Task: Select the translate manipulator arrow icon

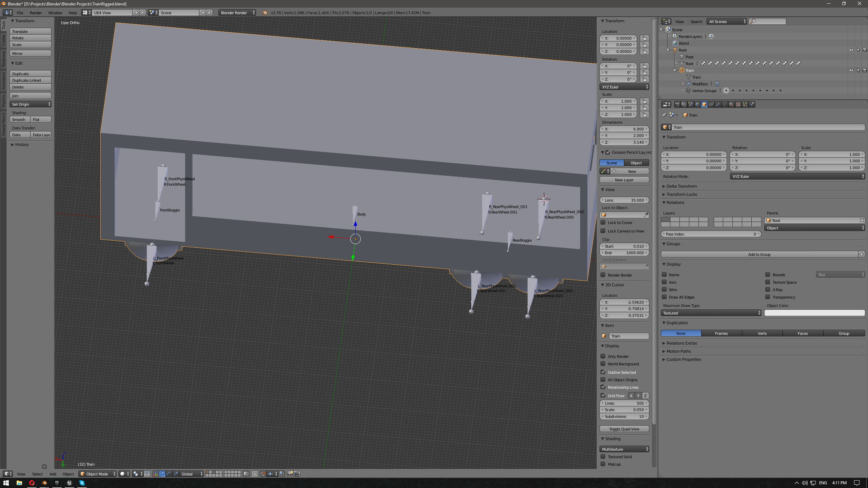Action: point(162,474)
